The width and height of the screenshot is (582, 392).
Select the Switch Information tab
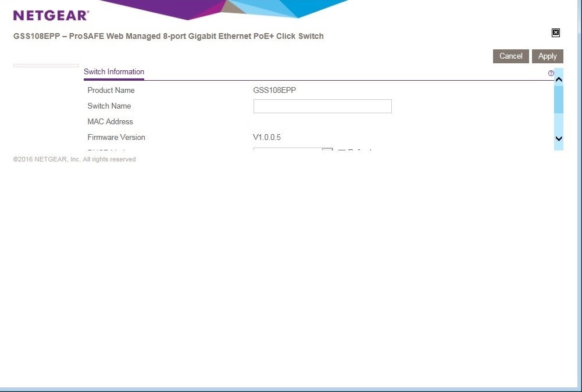pos(114,72)
